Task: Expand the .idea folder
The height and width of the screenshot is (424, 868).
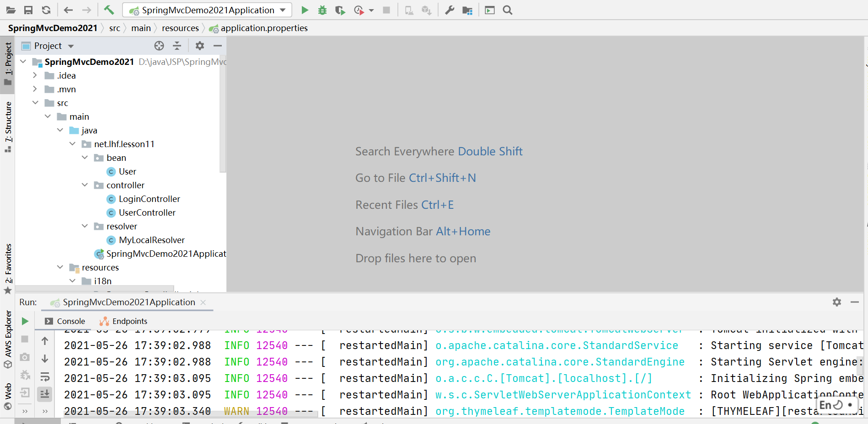Action: pyautogui.click(x=35, y=75)
